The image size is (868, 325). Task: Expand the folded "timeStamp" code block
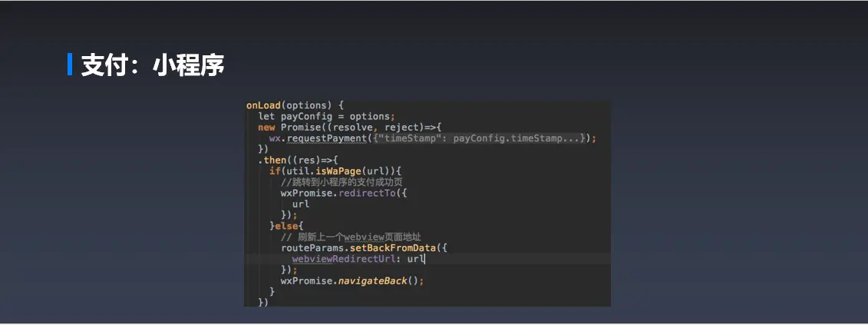pyautogui.click(x=480, y=138)
